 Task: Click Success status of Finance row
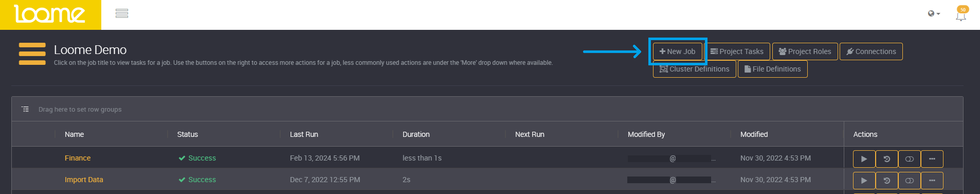coord(197,158)
